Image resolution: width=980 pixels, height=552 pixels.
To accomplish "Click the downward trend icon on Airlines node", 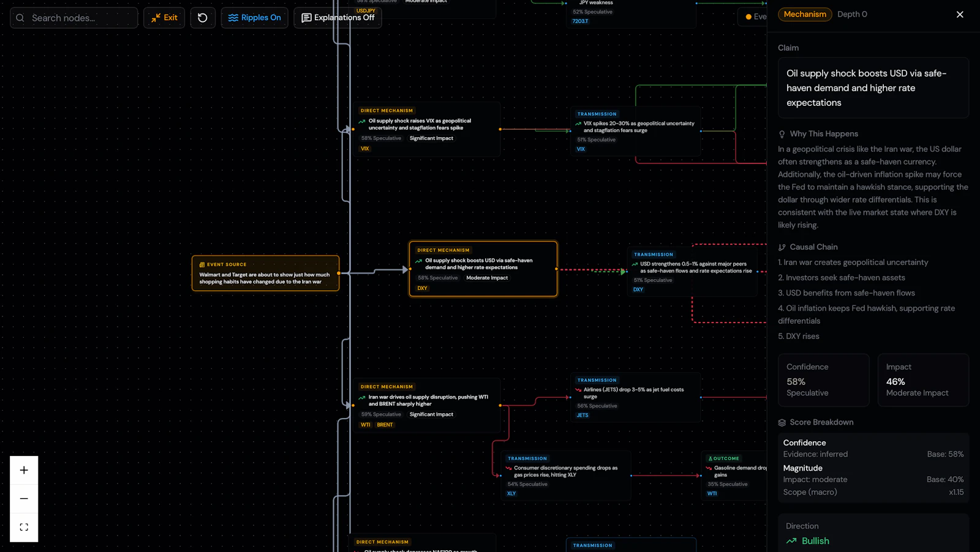I will coord(578,390).
